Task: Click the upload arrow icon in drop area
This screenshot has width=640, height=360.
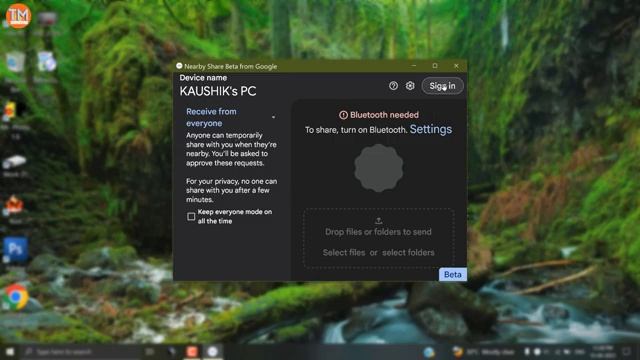Action: [378, 221]
